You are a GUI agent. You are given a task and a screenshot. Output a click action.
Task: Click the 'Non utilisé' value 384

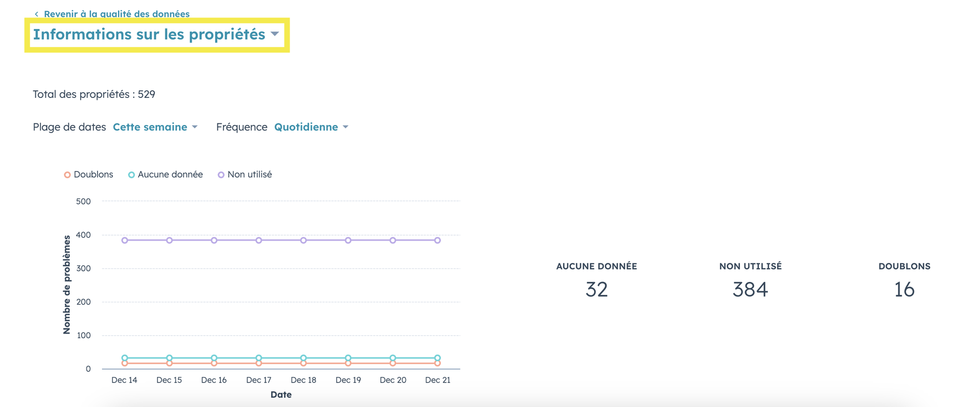[750, 290]
